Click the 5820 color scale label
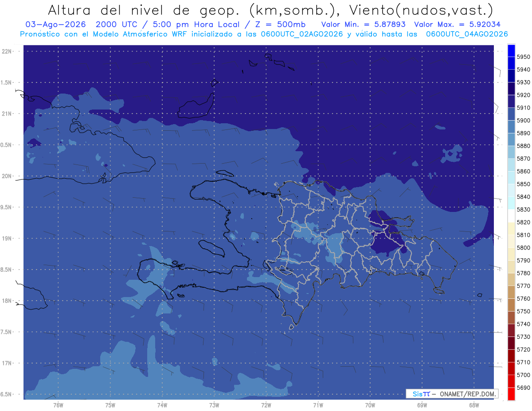 [523, 222]
